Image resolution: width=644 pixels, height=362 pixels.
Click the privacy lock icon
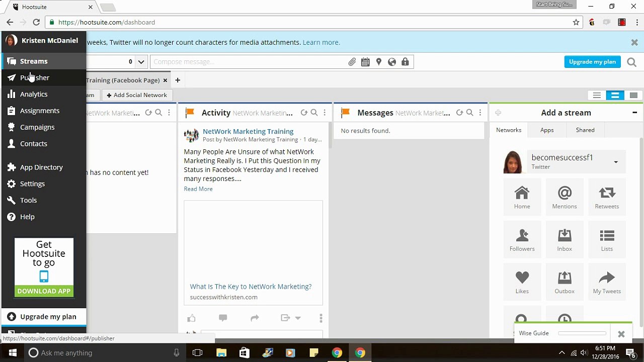coord(405,62)
